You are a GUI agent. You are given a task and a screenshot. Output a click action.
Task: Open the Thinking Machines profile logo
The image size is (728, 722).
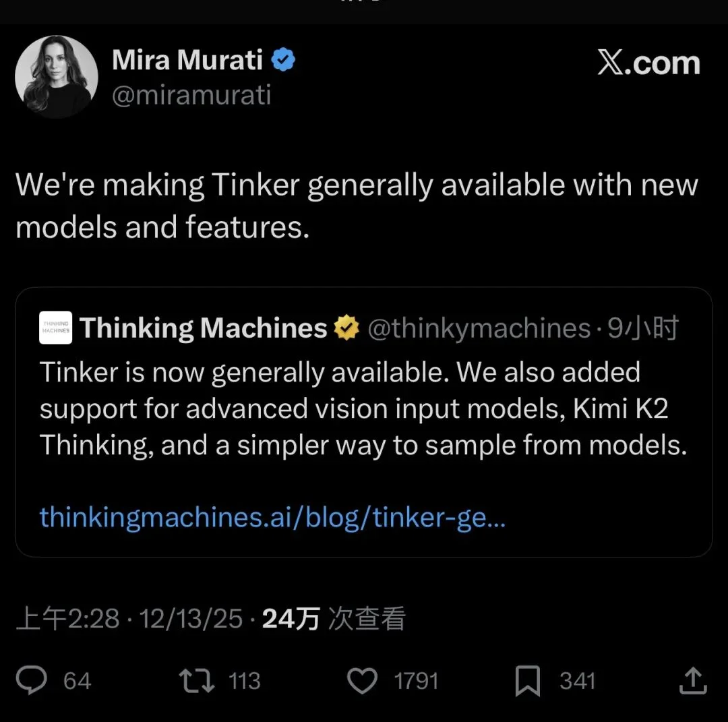55,328
